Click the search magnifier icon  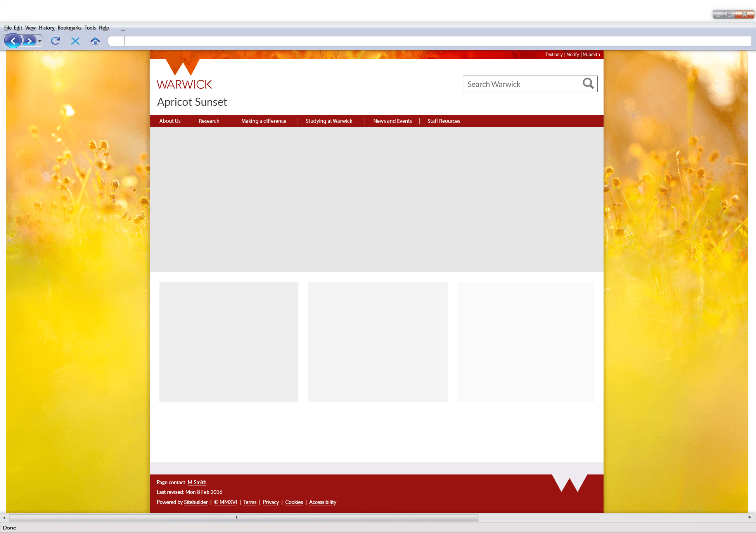pyautogui.click(x=588, y=84)
